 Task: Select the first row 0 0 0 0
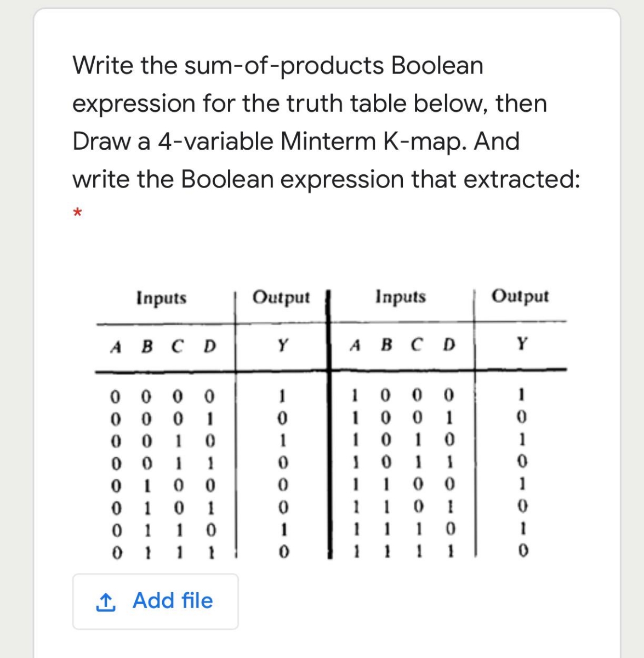coord(163,396)
